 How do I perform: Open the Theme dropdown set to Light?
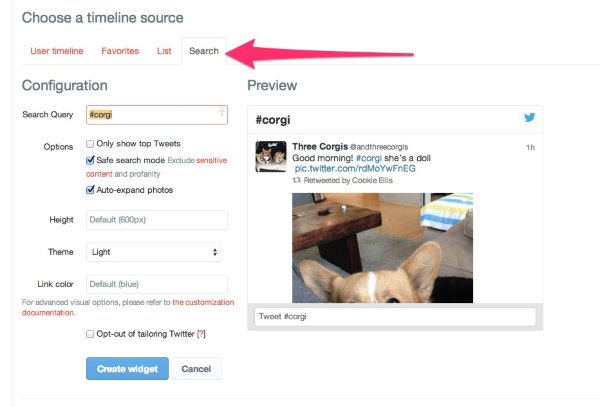(156, 252)
